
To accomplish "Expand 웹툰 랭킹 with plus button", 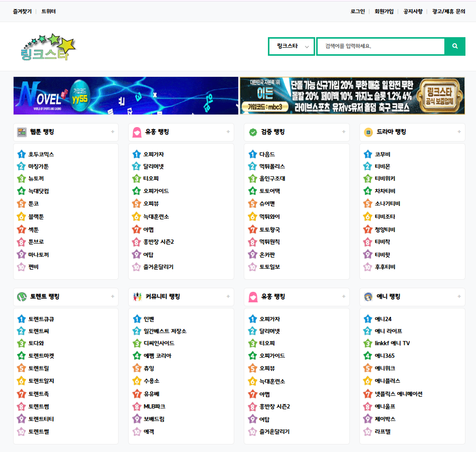I will (113, 132).
